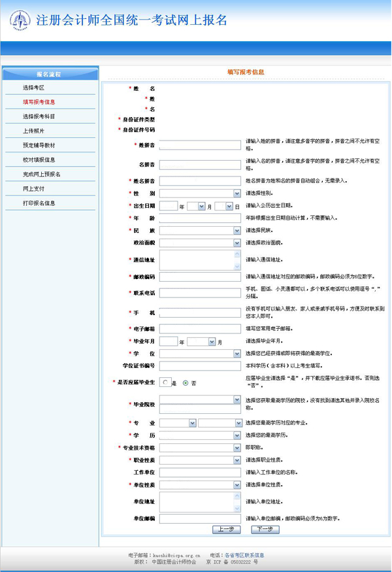Open the 出生日期 month dropdown

(196, 207)
